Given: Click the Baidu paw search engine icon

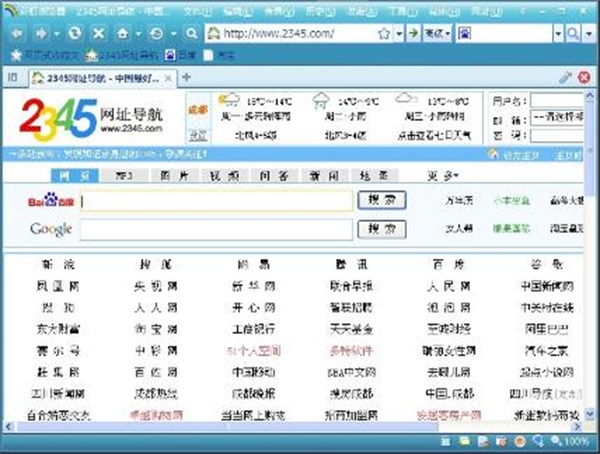Looking at the screenshot, I should [465, 34].
